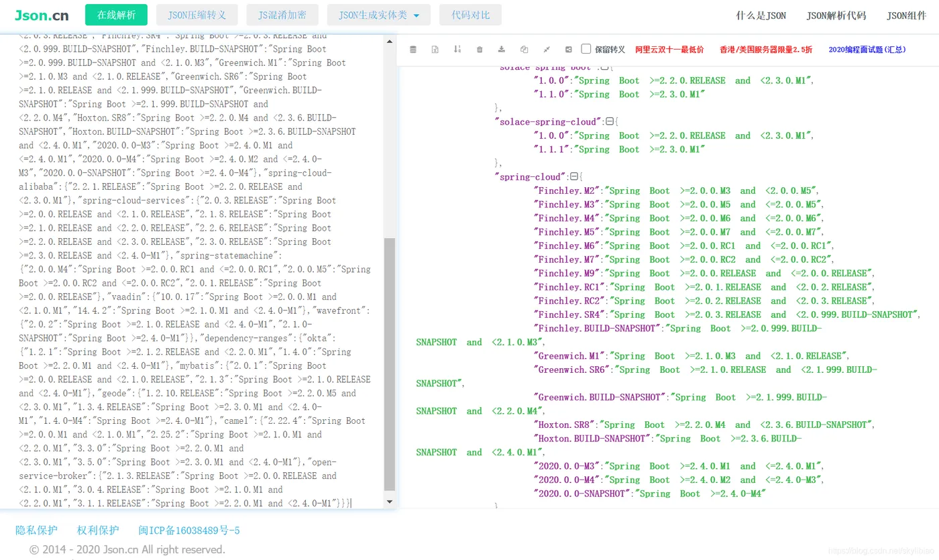The width and height of the screenshot is (939, 560).
Task: Click the XML file conversion icon
Action: [435, 49]
